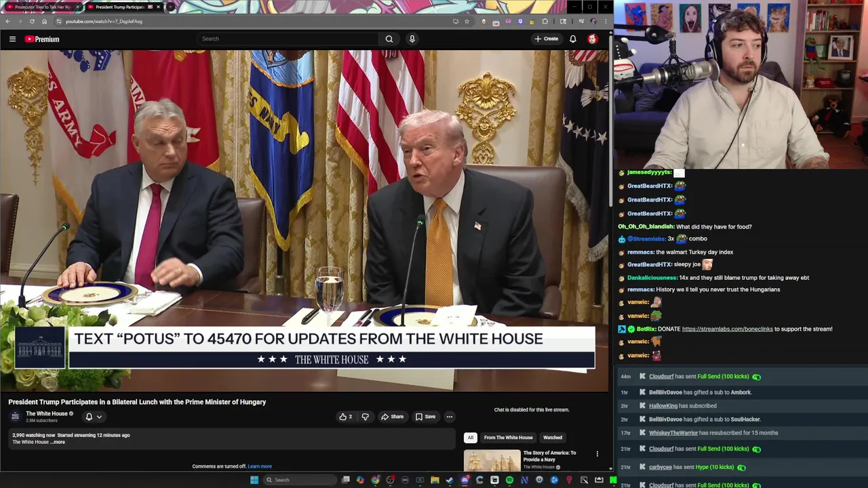The width and height of the screenshot is (868, 488).
Task: Open Chrome from the taskbar
Action: pyautogui.click(x=376, y=480)
